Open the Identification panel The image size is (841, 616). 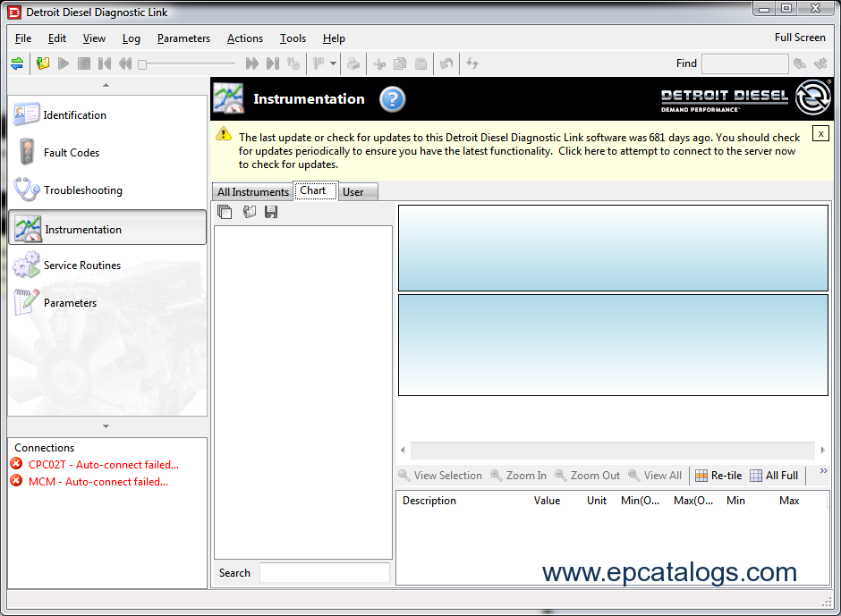[107, 114]
